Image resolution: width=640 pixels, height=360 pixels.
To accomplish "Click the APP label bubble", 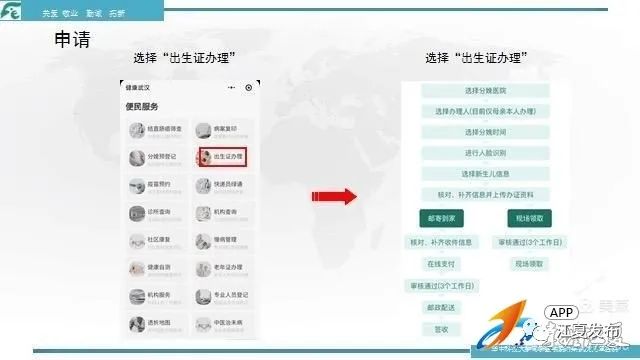I will tap(561, 313).
